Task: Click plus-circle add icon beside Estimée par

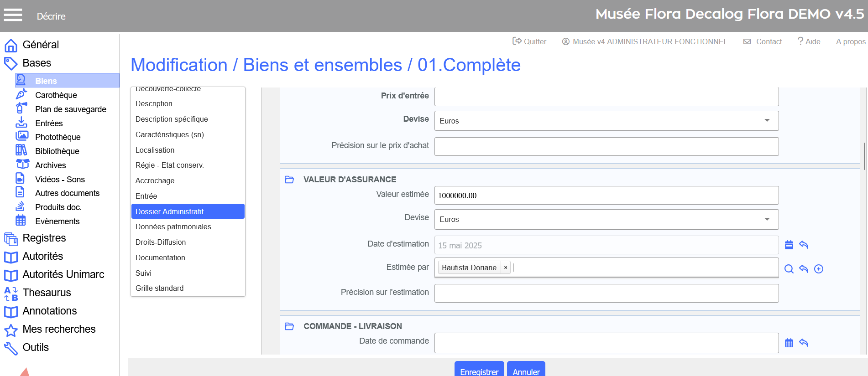Action: coord(819,269)
